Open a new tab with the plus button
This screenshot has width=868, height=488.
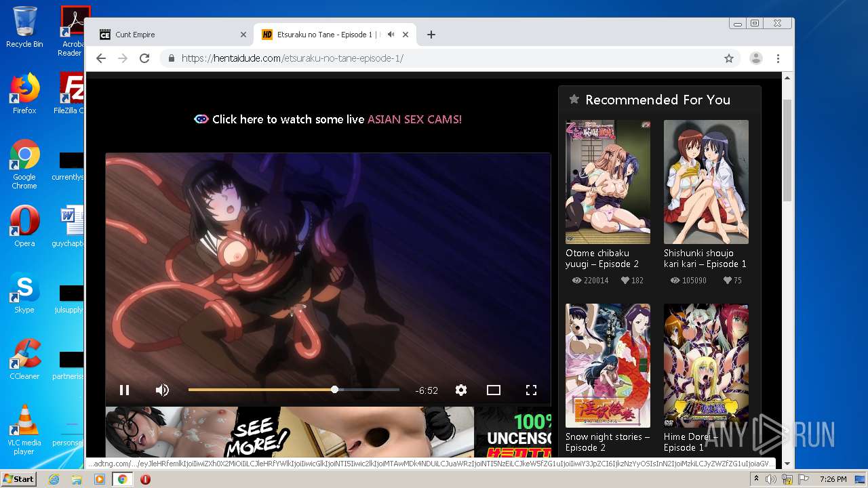tap(431, 35)
